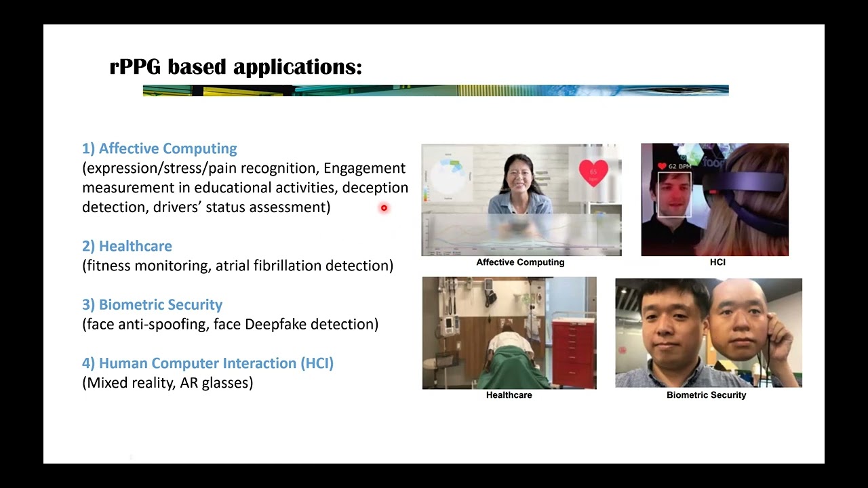Click '(face anti-spoofing, face Deepfake detection)' text

(x=231, y=324)
